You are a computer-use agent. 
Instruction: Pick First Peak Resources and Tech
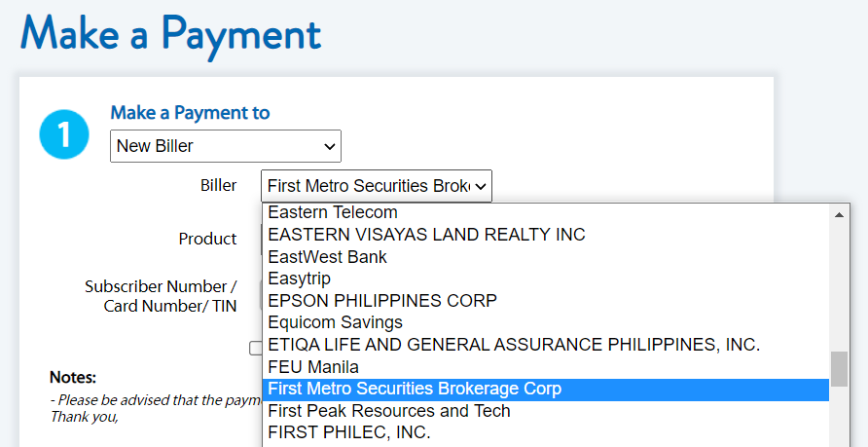[x=388, y=411]
